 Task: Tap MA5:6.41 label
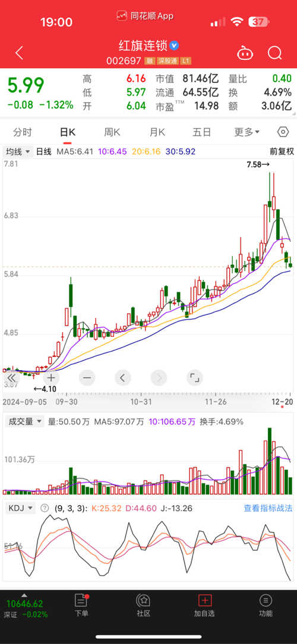(x=75, y=152)
